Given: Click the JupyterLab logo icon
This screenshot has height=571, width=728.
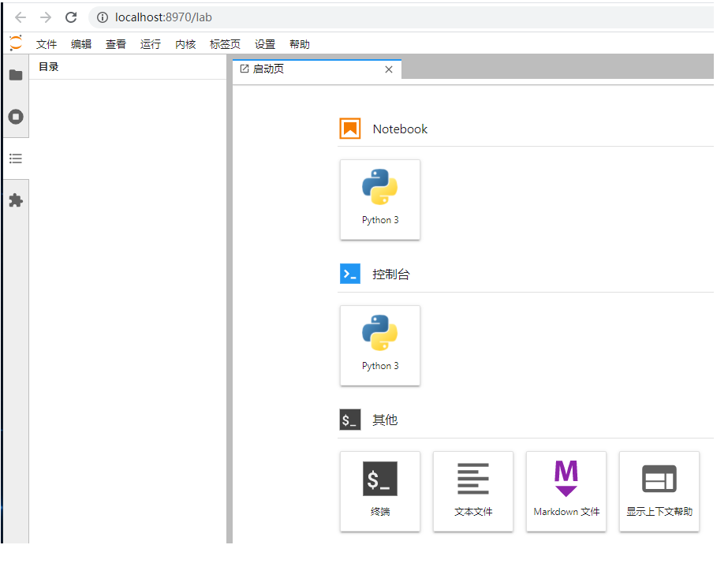Looking at the screenshot, I should pyautogui.click(x=15, y=43).
